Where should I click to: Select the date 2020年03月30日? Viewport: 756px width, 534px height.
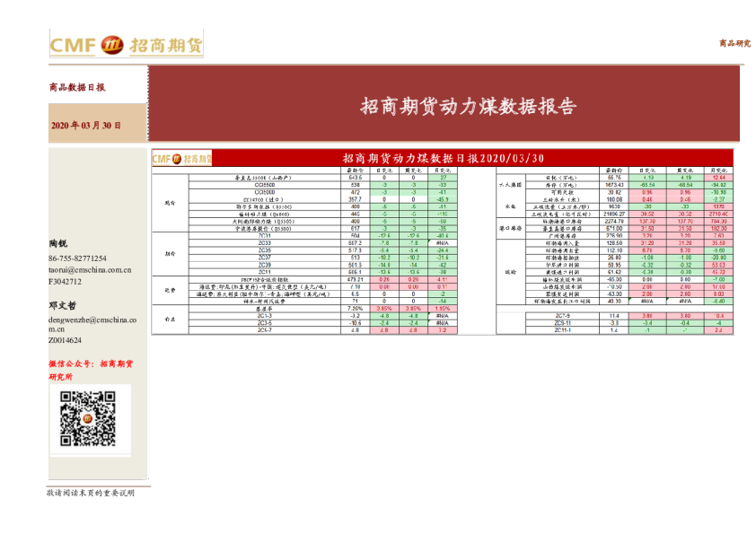[x=84, y=123]
